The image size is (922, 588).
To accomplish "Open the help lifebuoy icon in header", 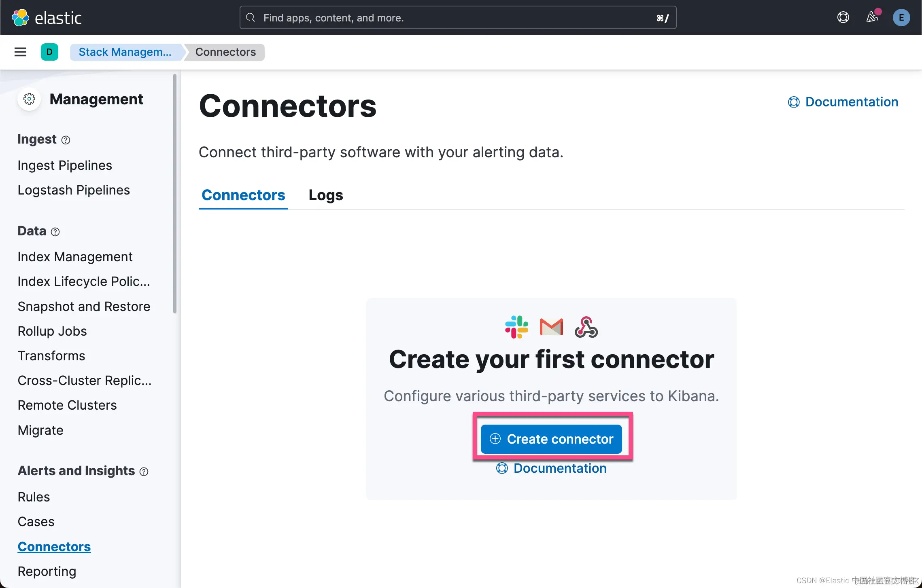I will 843,17.
